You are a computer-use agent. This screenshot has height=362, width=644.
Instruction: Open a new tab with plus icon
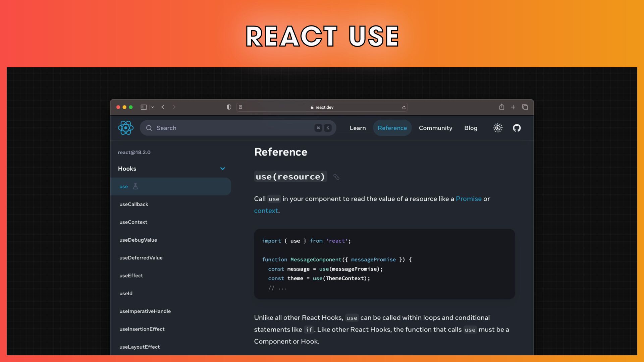pyautogui.click(x=513, y=107)
